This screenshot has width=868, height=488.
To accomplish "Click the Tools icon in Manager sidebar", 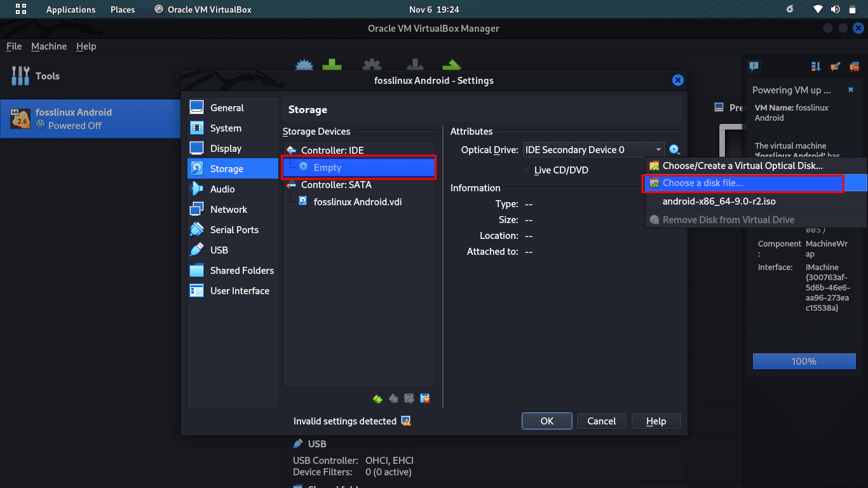I will point(21,76).
